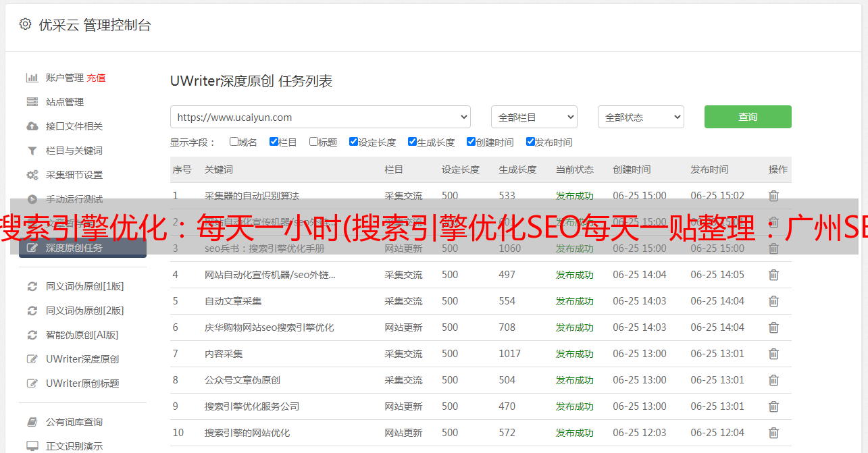The width and height of the screenshot is (868, 453).
Task: Open 同义词伪原创[1版] link
Action: pos(85,286)
